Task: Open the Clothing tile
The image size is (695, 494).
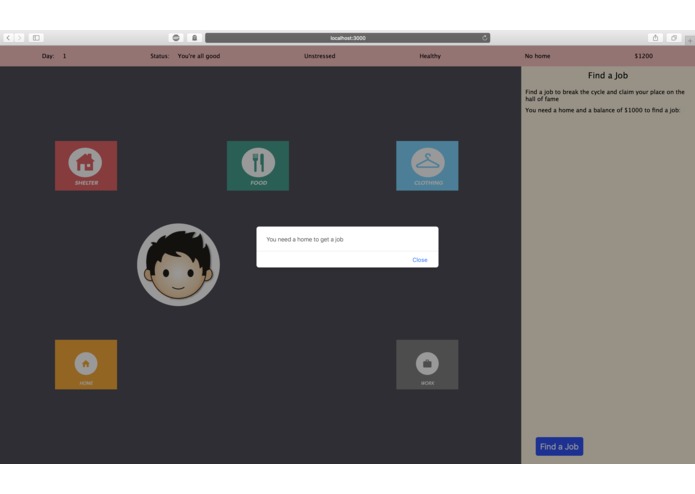Action: [x=427, y=166]
